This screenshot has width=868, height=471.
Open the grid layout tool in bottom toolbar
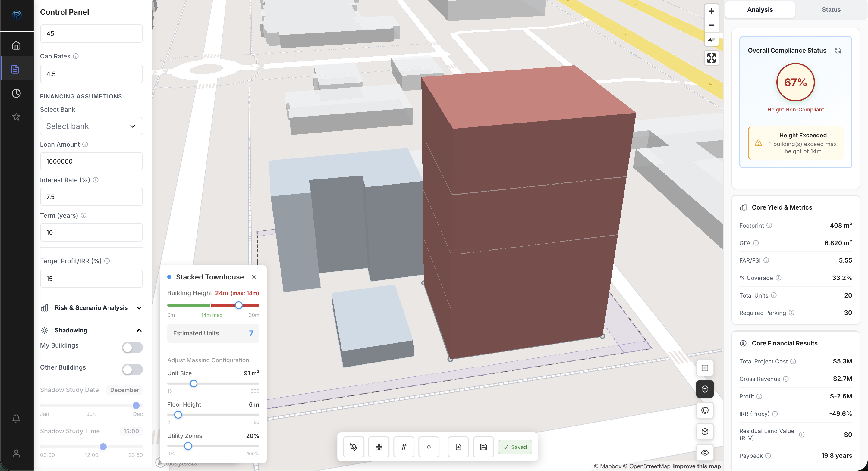[x=379, y=447]
